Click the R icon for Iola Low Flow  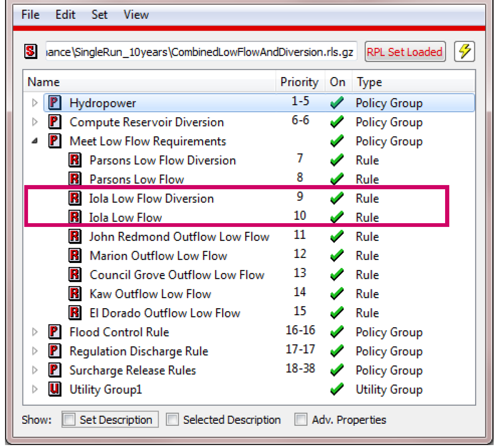pos(75,217)
